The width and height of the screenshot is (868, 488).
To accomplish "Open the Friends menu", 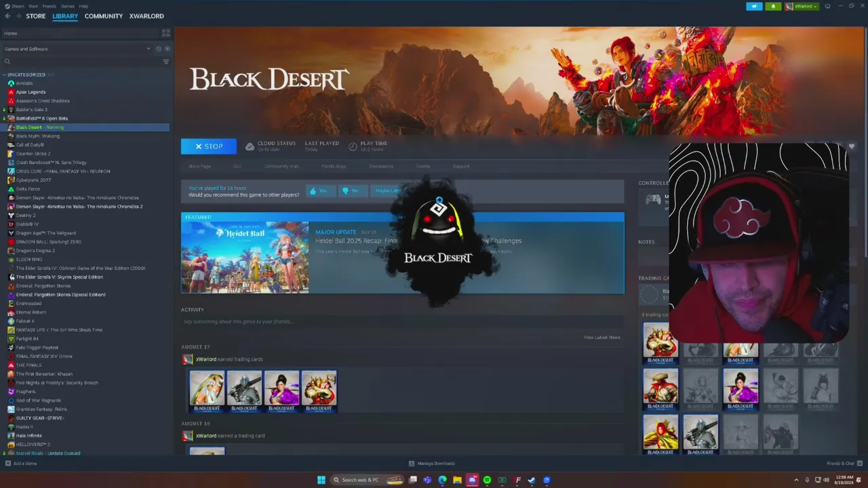I will (50, 6).
